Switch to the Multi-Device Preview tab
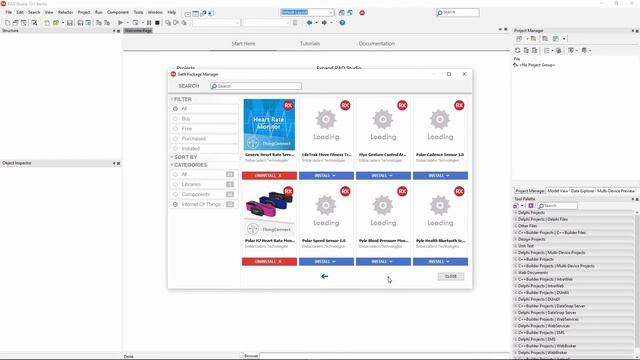Viewport: 640px width, 360px height. coord(616,191)
